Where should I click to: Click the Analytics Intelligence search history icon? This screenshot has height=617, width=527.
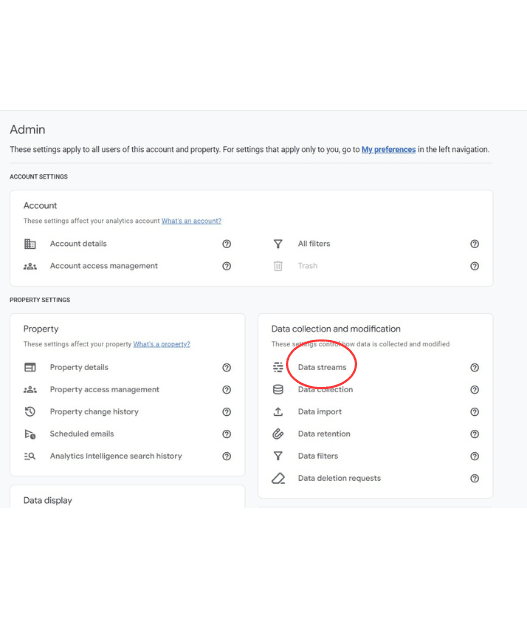[x=30, y=456]
